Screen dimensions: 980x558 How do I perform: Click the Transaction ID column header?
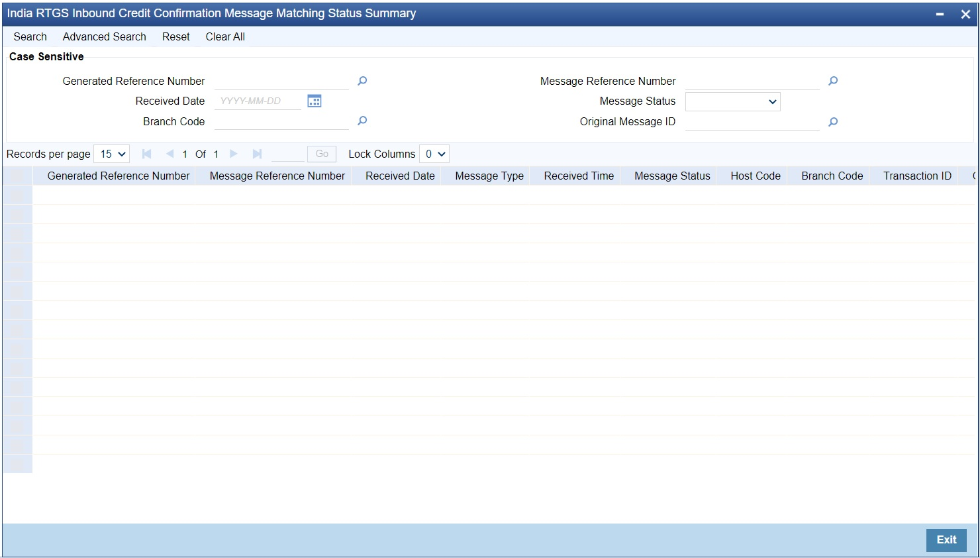point(917,176)
